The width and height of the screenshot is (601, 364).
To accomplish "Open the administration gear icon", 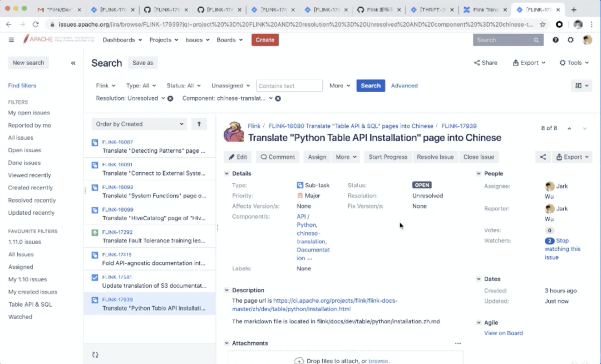I will pos(571,40).
